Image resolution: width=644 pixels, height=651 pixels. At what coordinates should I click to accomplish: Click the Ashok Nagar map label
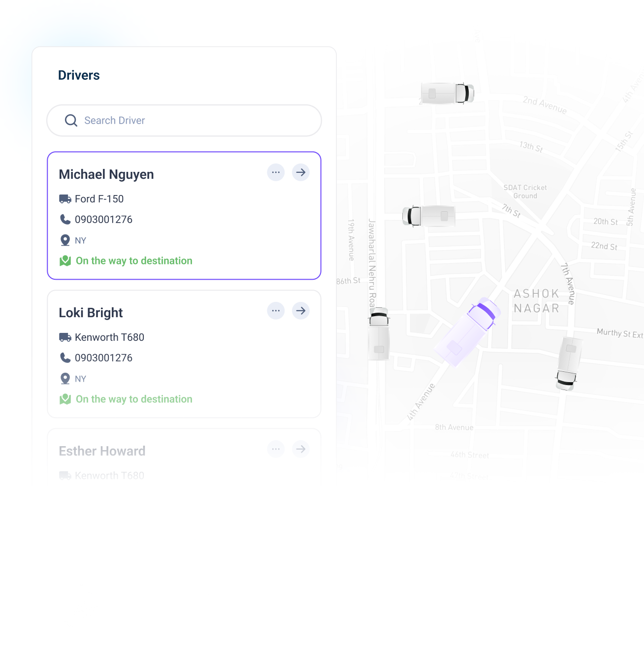coord(537,301)
